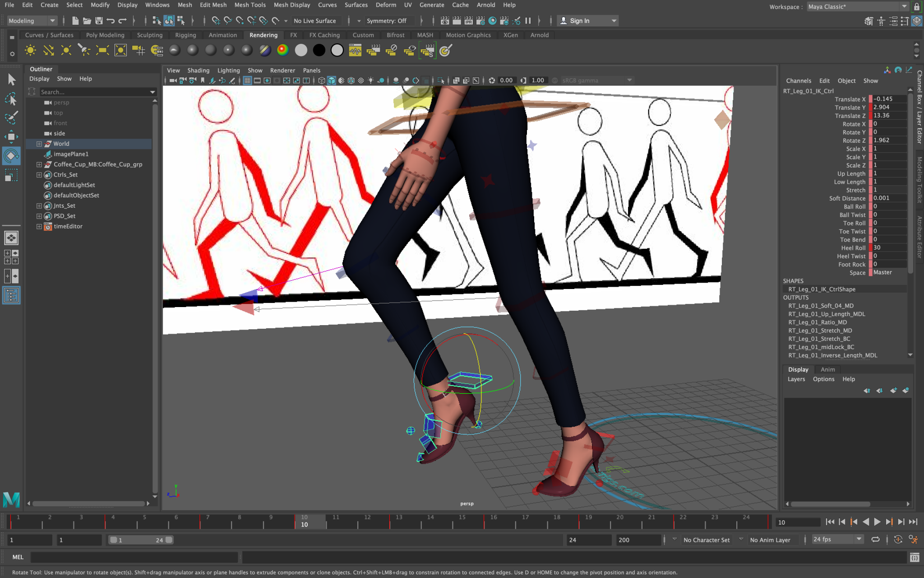
Task: Click frame 15 on the time slider
Action: point(462,522)
